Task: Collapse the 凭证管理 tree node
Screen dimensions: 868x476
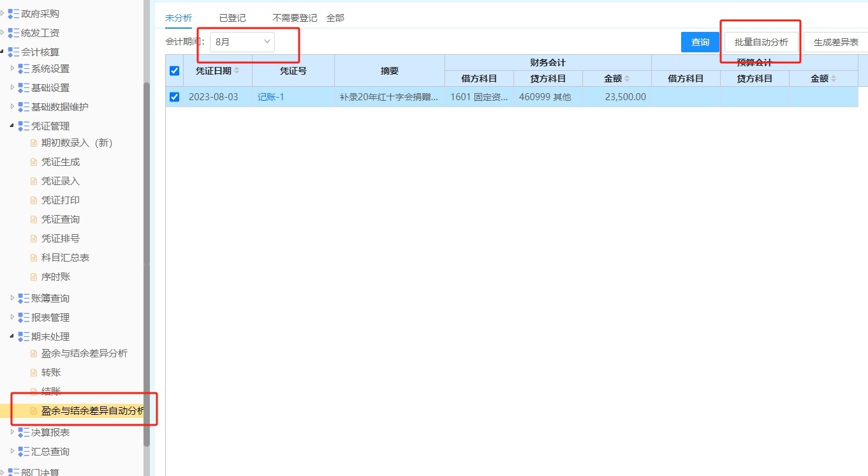Action: point(13,126)
